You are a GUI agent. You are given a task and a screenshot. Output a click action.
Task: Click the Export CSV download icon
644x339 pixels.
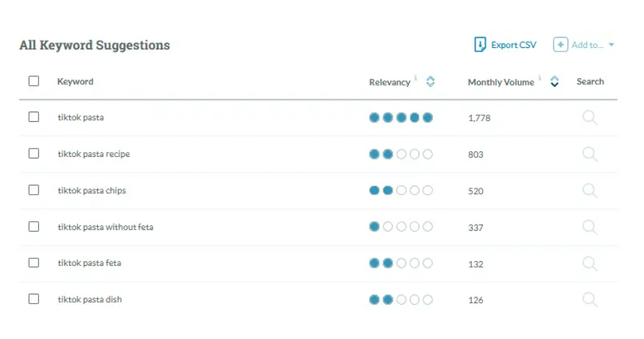(x=480, y=45)
